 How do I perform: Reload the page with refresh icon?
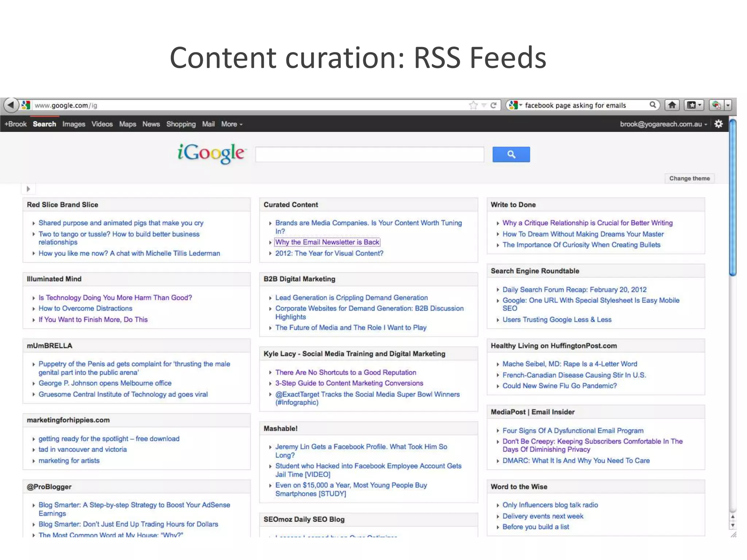(x=493, y=105)
